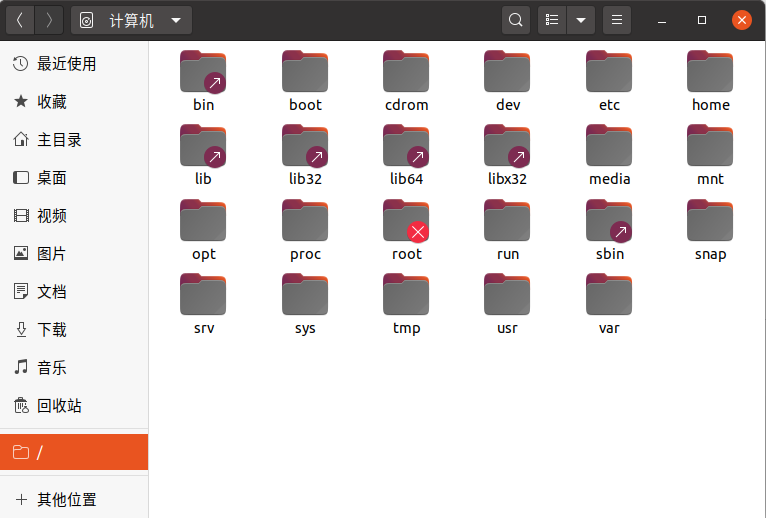
Task: Select the etc folder
Action: click(x=609, y=72)
